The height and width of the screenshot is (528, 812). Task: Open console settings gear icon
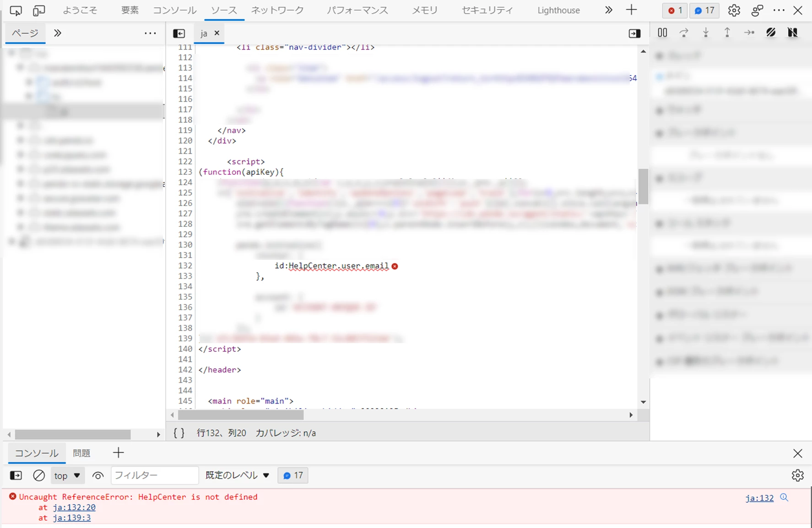pos(797,475)
